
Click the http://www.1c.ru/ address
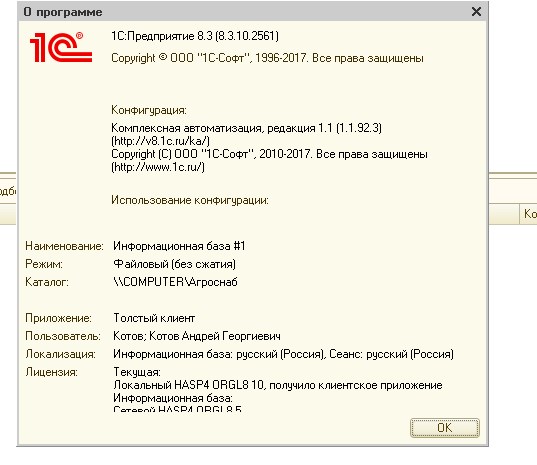158,167
